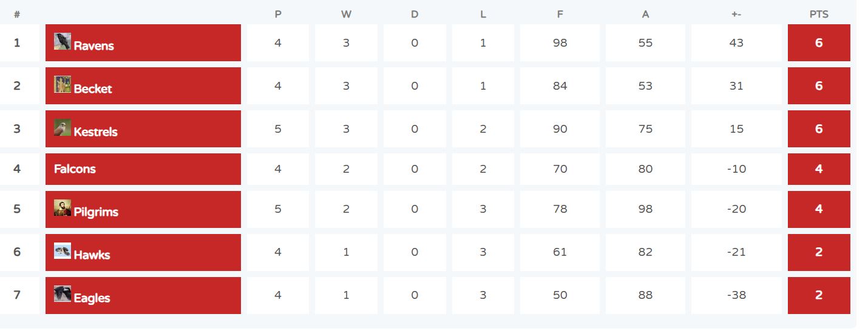Image resolution: width=868 pixels, height=331 pixels.
Task: Click the PTS column header
Action: [x=819, y=14]
